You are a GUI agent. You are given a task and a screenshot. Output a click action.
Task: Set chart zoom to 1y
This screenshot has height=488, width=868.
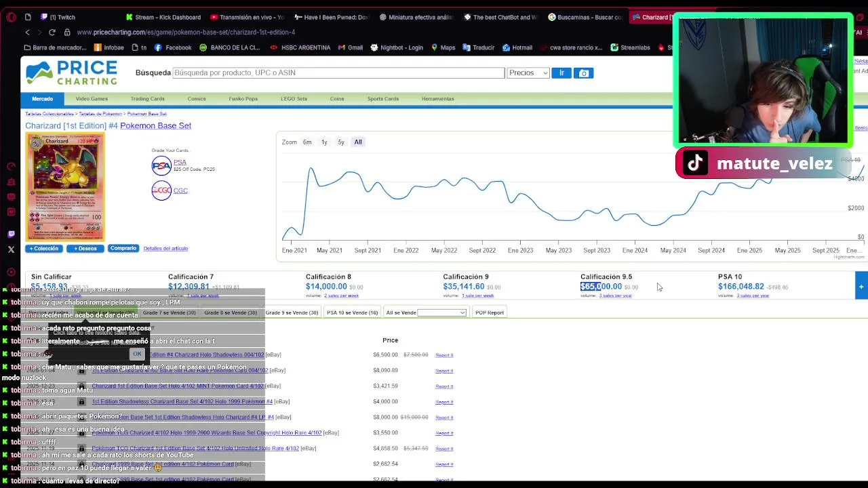(x=324, y=142)
